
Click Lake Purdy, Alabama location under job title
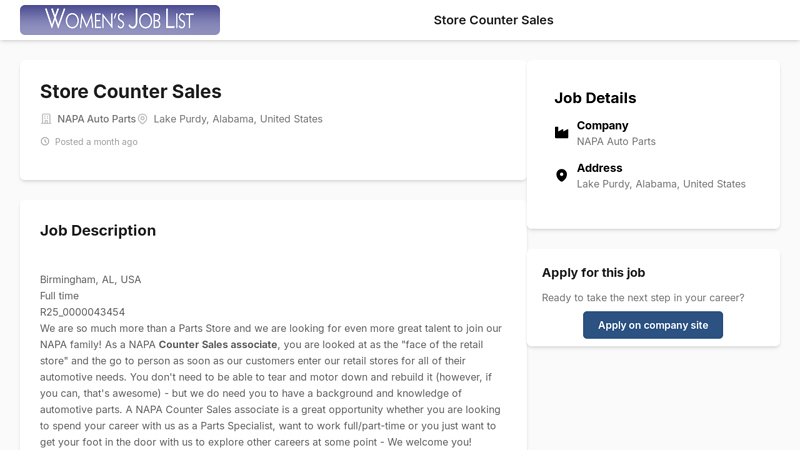tap(238, 119)
